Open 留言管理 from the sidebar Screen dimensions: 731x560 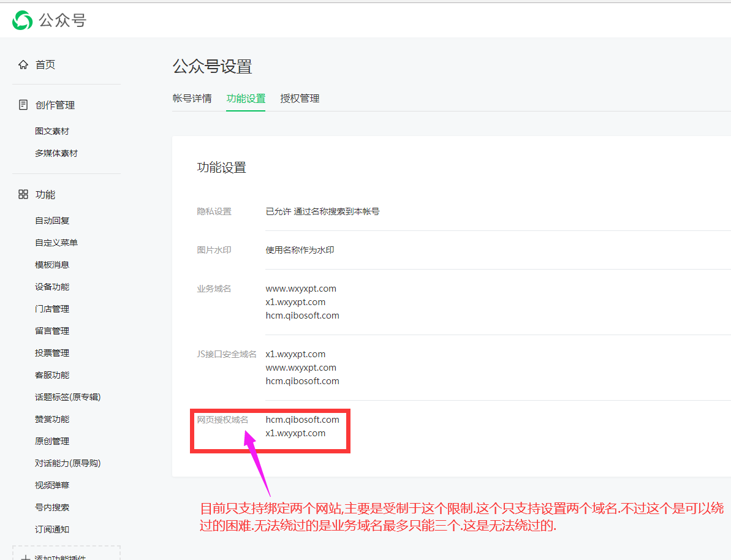click(52, 331)
